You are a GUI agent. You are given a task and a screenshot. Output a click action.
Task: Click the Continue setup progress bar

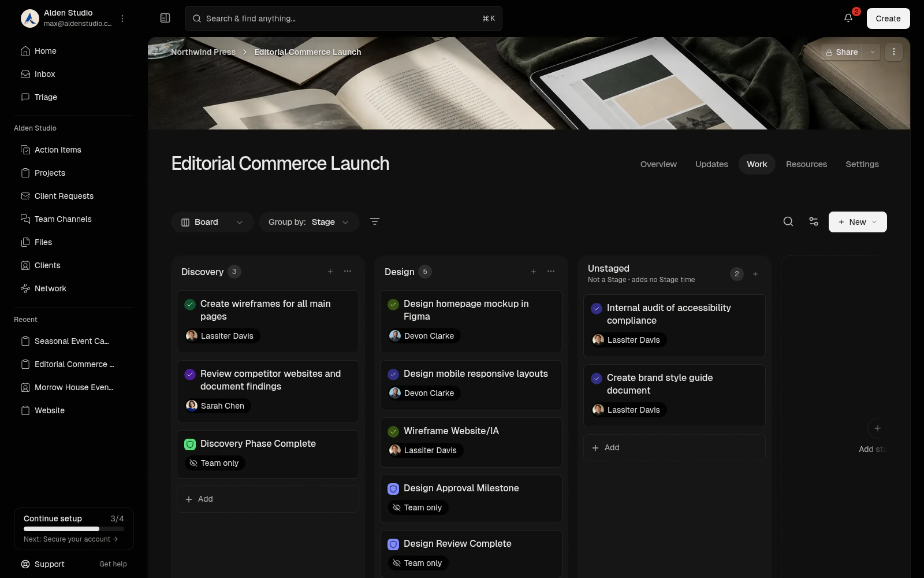point(74,529)
